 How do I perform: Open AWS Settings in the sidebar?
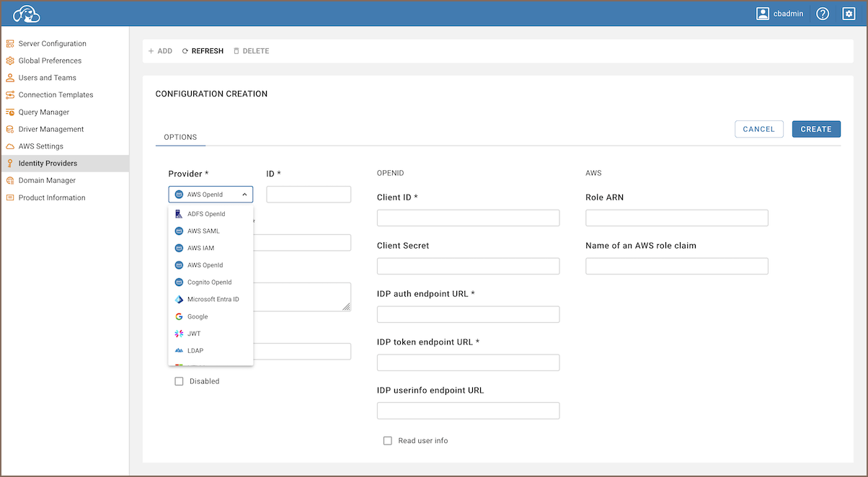(x=40, y=146)
